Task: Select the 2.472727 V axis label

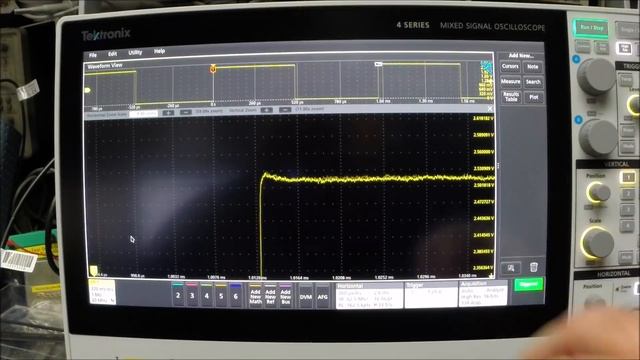Action: [x=483, y=202]
